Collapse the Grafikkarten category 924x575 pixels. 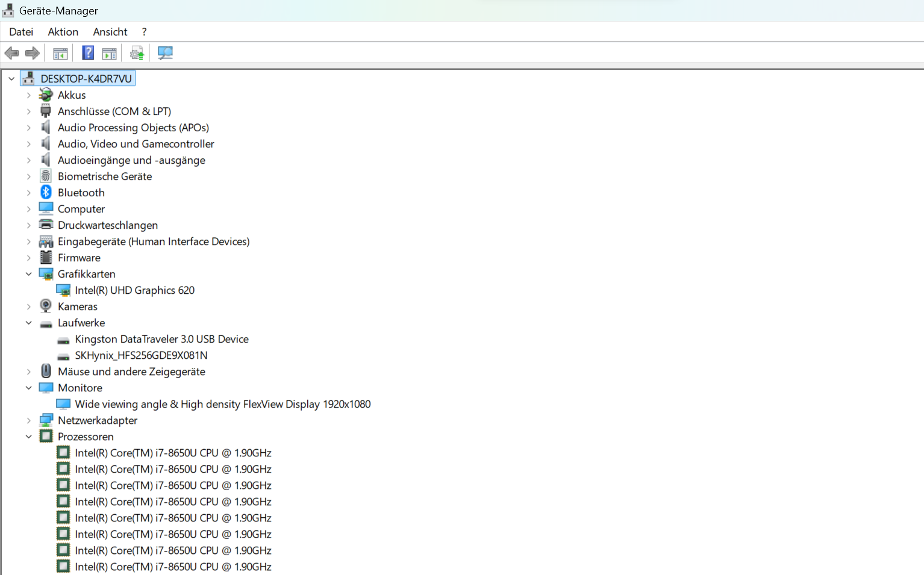tap(29, 274)
